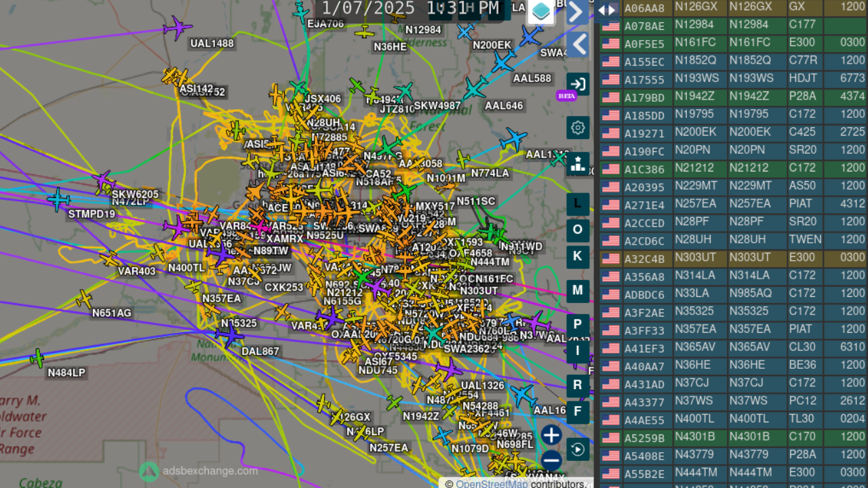
Task: Select the N774LA aircraft icon on map
Action: pos(463,160)
